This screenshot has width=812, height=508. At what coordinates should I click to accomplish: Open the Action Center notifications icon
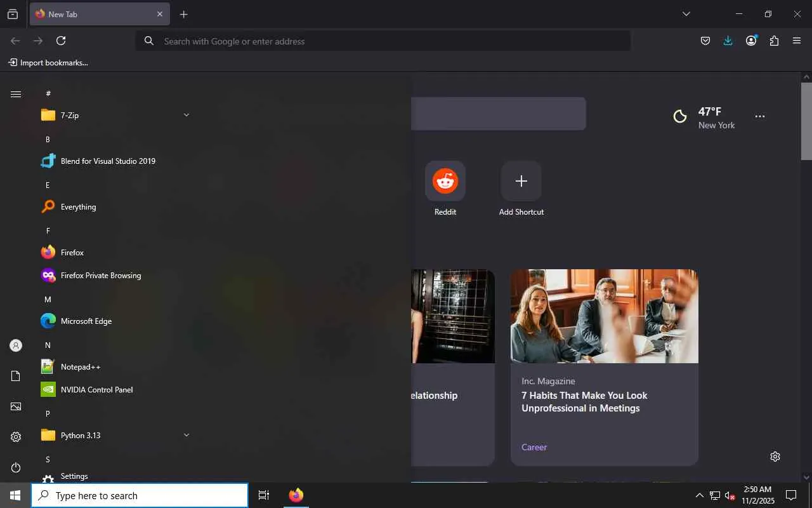point(791,495)
